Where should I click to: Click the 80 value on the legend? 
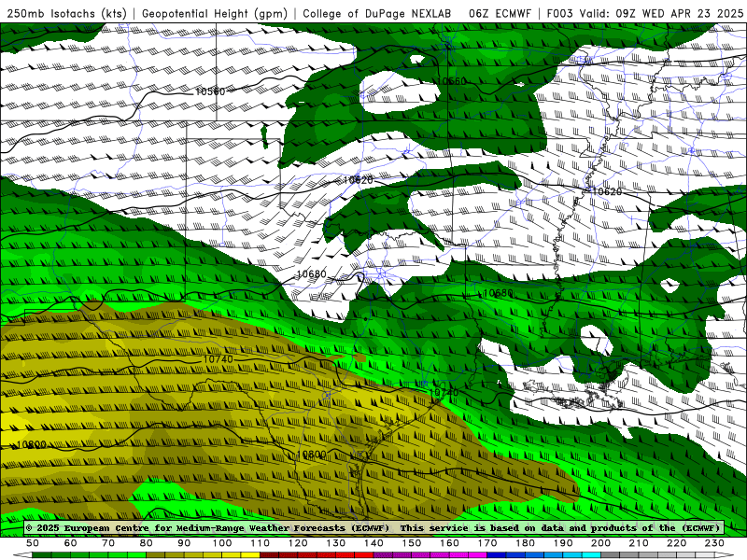coord(147,543)
